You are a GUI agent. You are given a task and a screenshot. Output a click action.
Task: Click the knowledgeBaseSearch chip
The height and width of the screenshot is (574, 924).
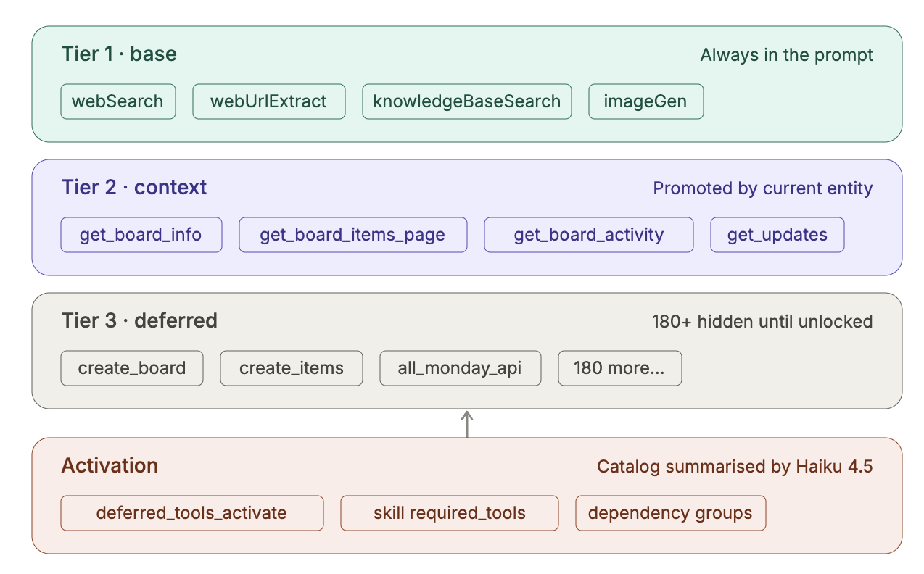[467, 101]
